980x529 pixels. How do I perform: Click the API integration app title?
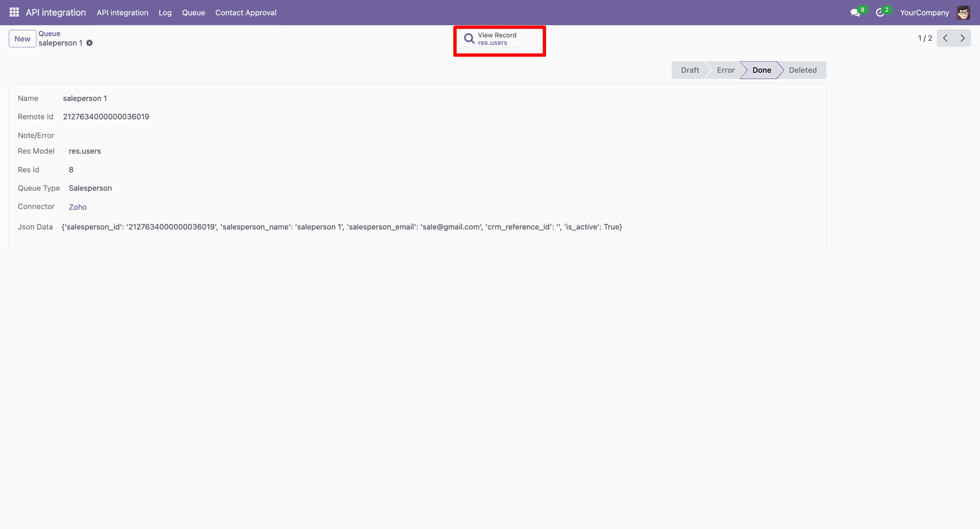click(56, 13)
